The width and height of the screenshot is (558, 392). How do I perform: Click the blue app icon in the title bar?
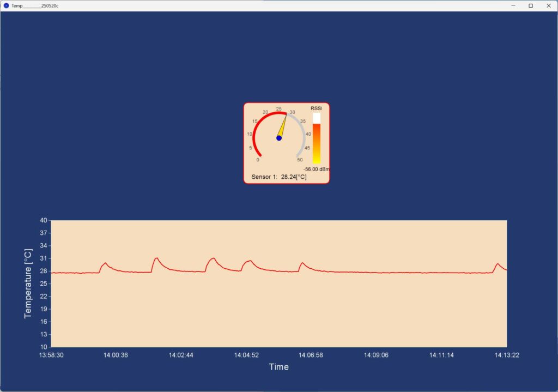tap(7, 5)
